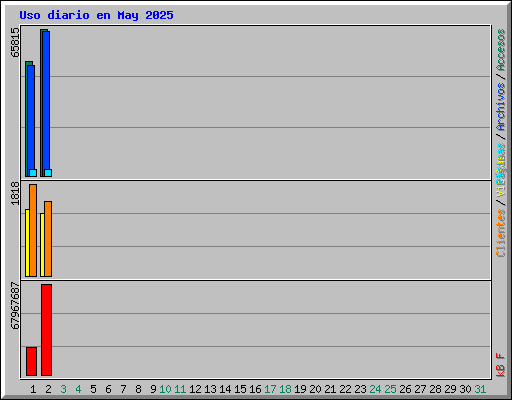The height and width of the screenshot is (400, 512).
Task: Click day 19 on the x-axis
Action: tap(300, 389)
